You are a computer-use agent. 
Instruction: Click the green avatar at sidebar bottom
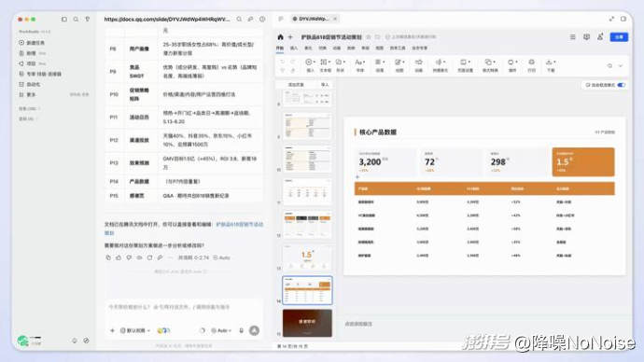click(22, 341)
